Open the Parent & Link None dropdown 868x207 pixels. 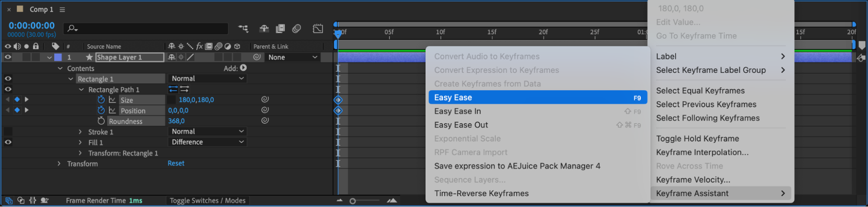point(292,57)
